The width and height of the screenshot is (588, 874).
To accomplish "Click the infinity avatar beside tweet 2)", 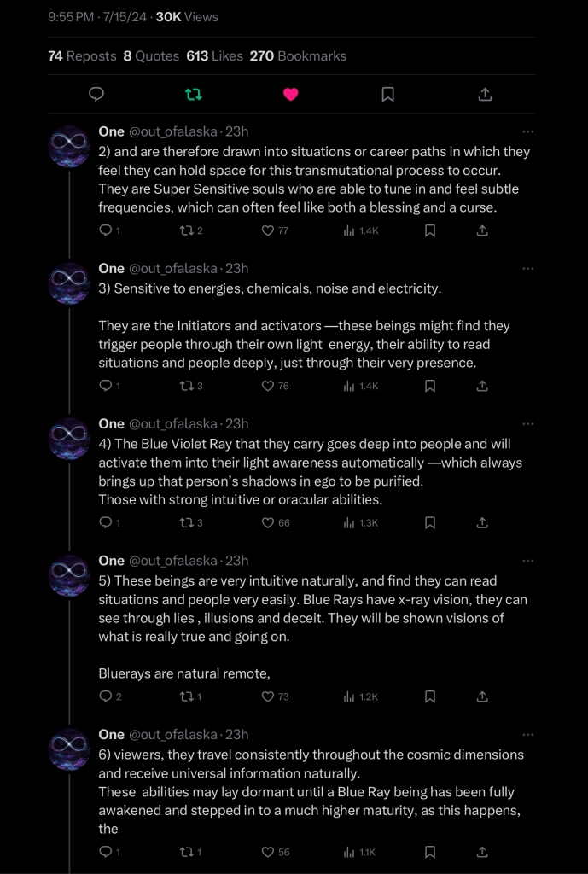I will coord(69,147).
